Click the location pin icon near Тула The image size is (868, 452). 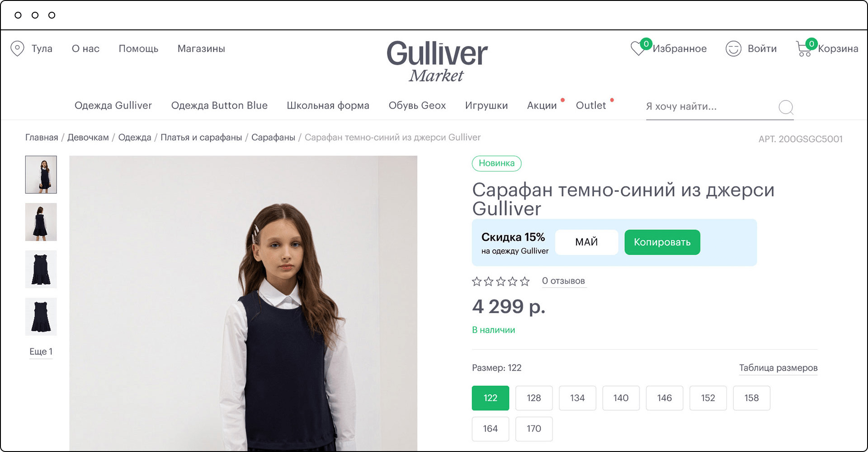pos(17,48)
